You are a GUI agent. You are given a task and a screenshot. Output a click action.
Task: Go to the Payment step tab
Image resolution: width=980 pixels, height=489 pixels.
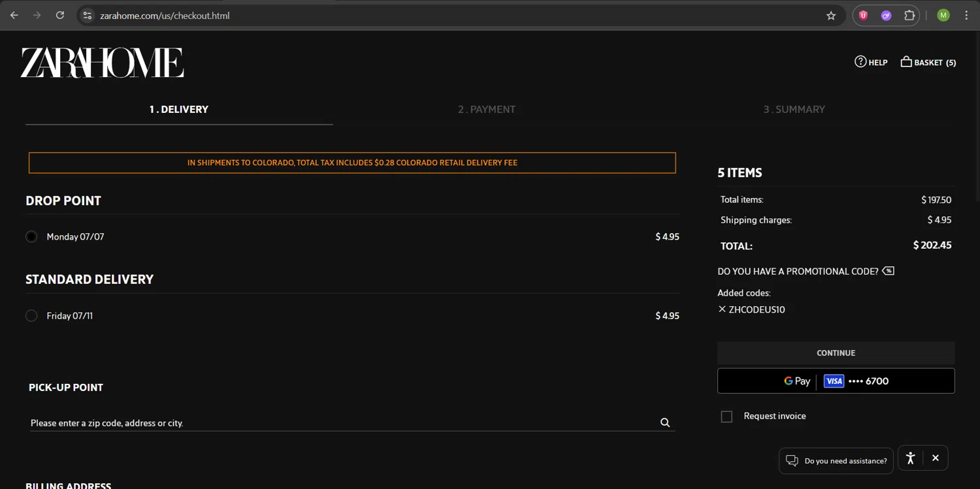pyautogui.click(x=487, y=110)
